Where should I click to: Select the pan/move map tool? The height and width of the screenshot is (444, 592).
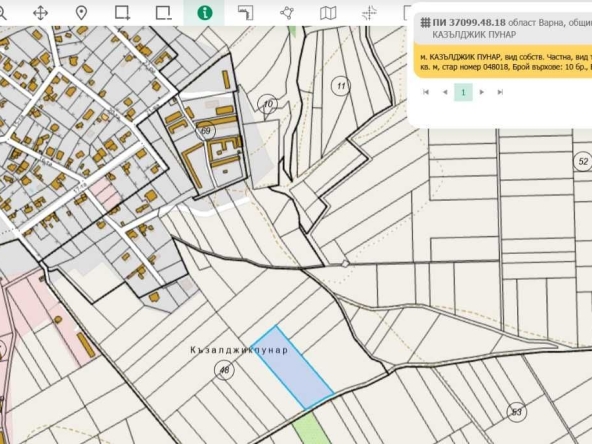click(40, 13)
